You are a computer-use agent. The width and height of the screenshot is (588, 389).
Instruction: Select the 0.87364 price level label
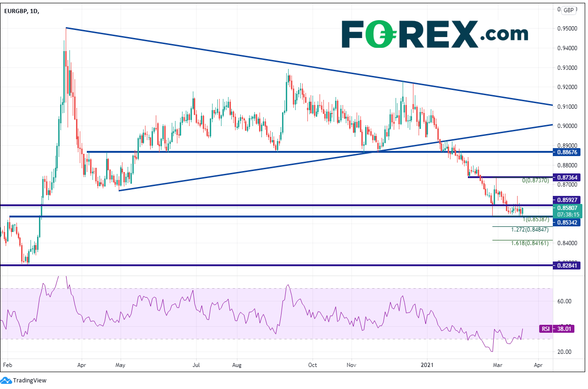[567, 178]
